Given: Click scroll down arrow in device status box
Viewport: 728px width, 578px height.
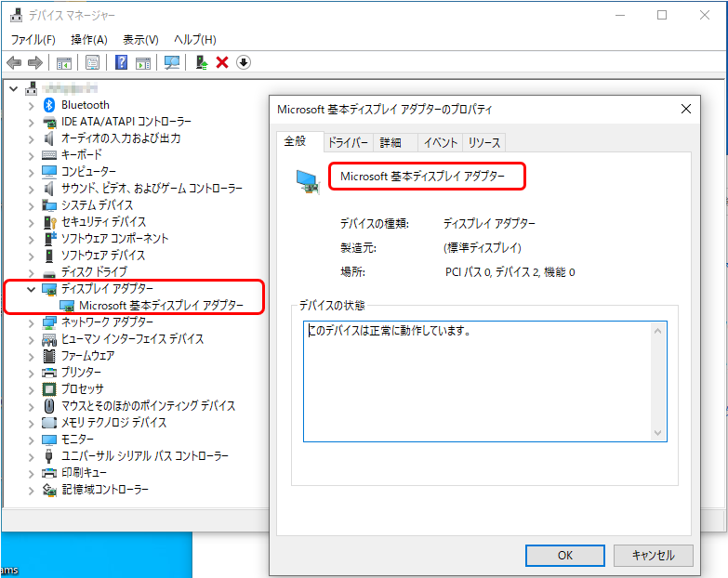Looking at the screenshot, I should (657, 433).
